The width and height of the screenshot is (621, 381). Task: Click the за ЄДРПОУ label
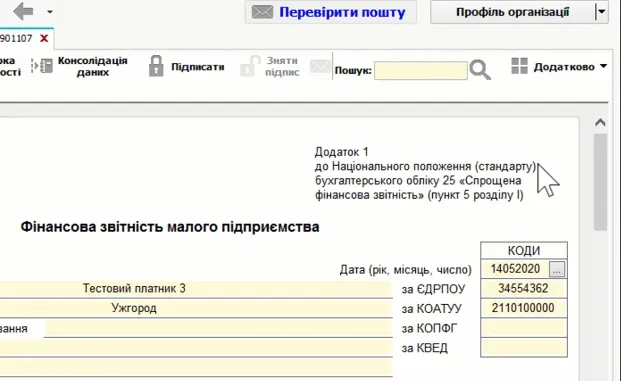click(433, 290)
